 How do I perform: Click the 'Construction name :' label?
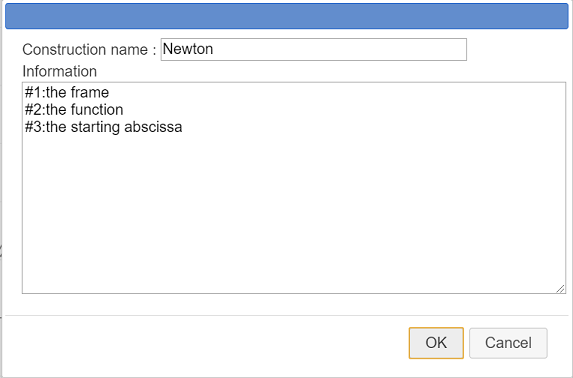89,50
